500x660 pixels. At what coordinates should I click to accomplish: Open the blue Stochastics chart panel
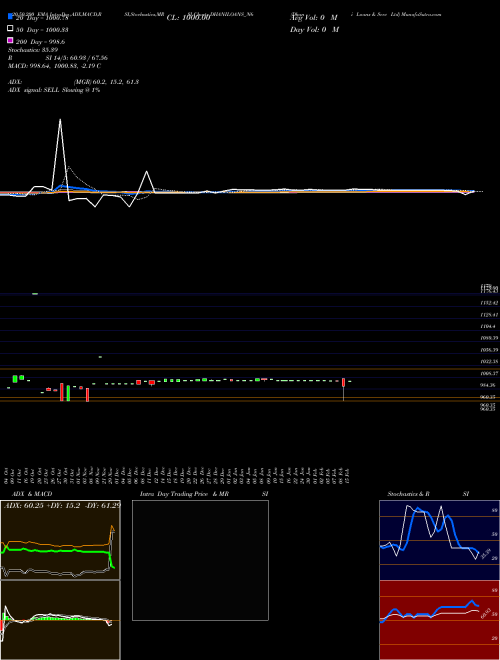[x=439, y=540]
